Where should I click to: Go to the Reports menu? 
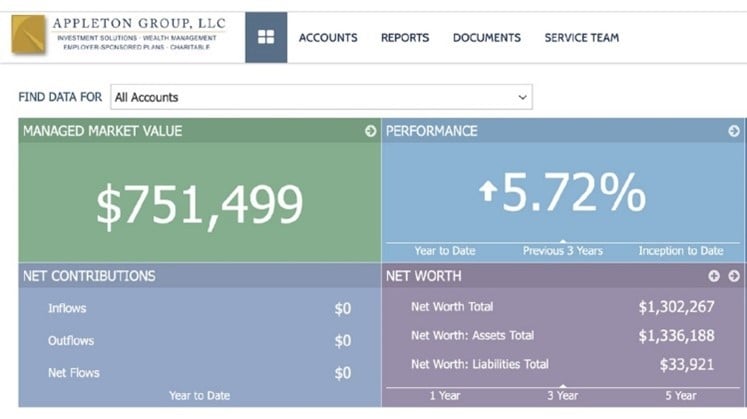tap(405, 38)
